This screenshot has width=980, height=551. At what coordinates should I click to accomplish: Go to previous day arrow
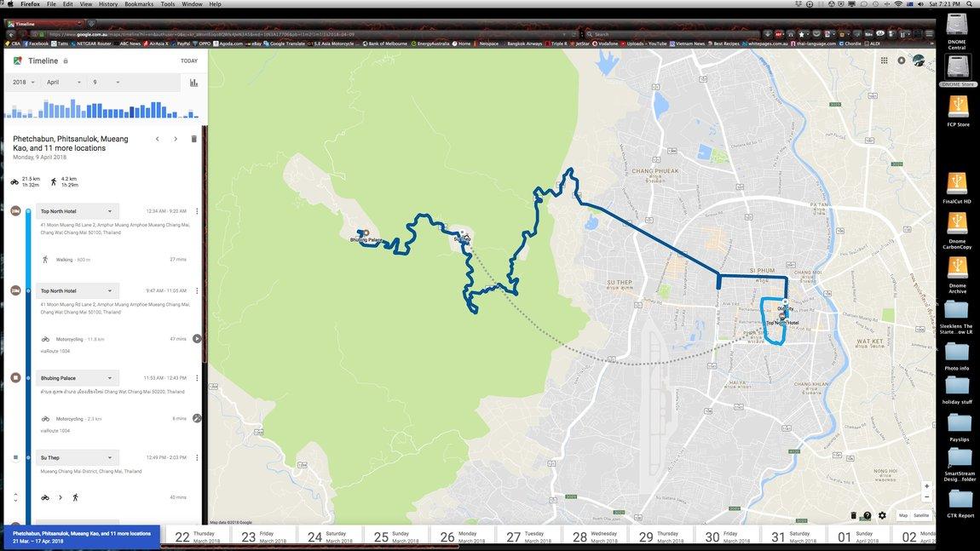tap(158, 139)
